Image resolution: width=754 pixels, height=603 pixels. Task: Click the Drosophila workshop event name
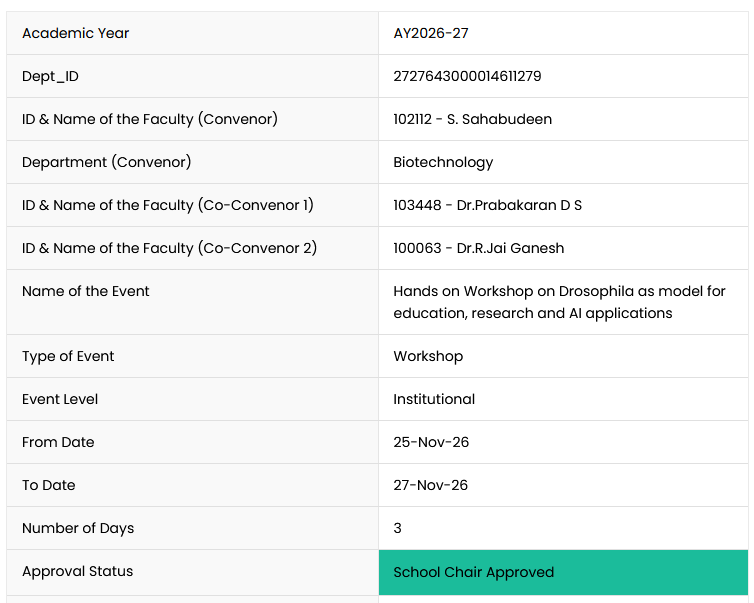tap(559, 302)
